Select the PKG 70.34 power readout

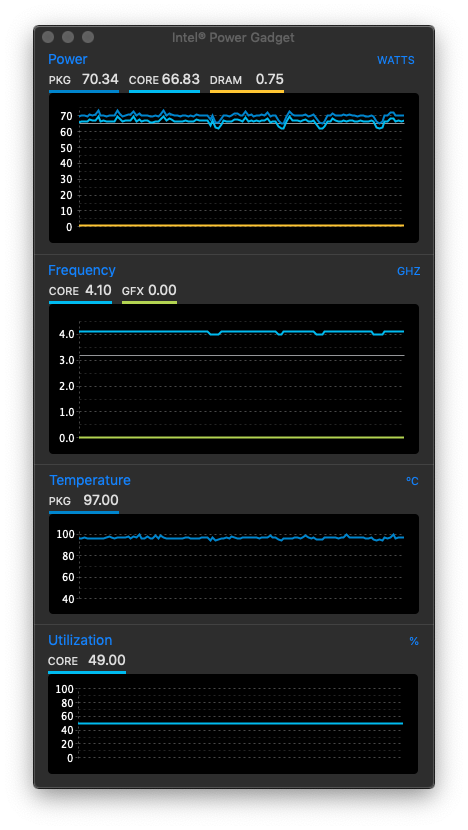84,80
